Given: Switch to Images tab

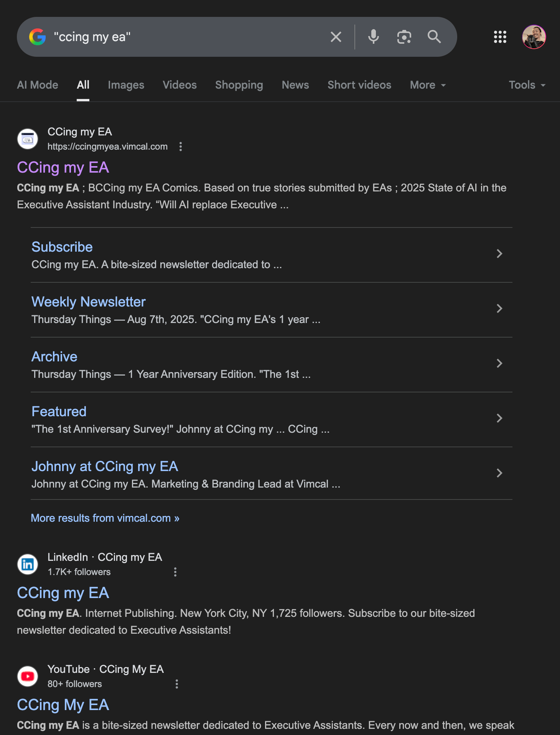Looking at the screenshot, I should point(126,85).
